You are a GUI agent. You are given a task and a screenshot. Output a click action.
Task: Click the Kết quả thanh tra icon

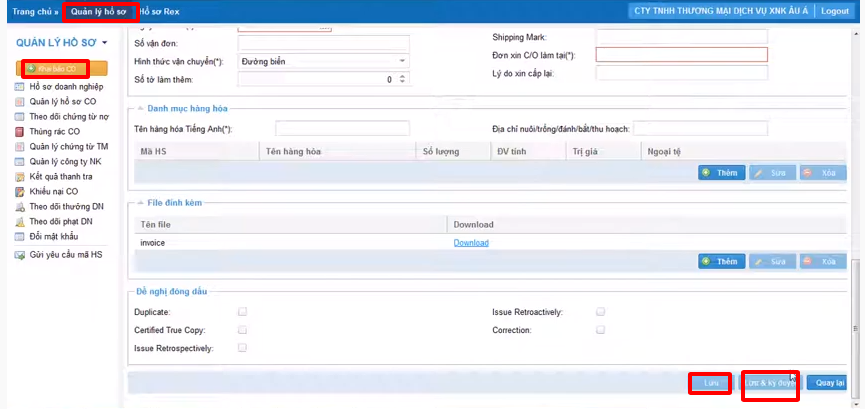(20, 177)
